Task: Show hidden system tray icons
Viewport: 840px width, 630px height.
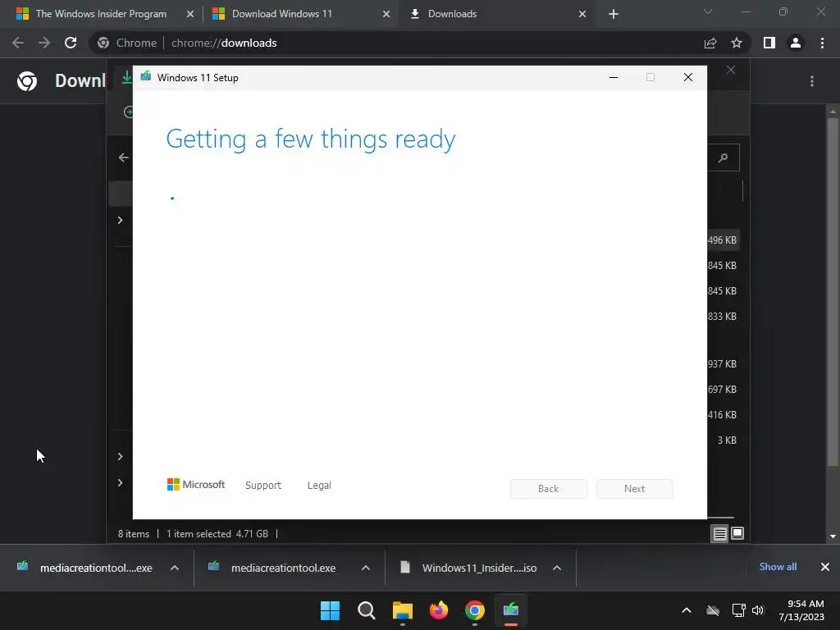Action: (687, 610)
